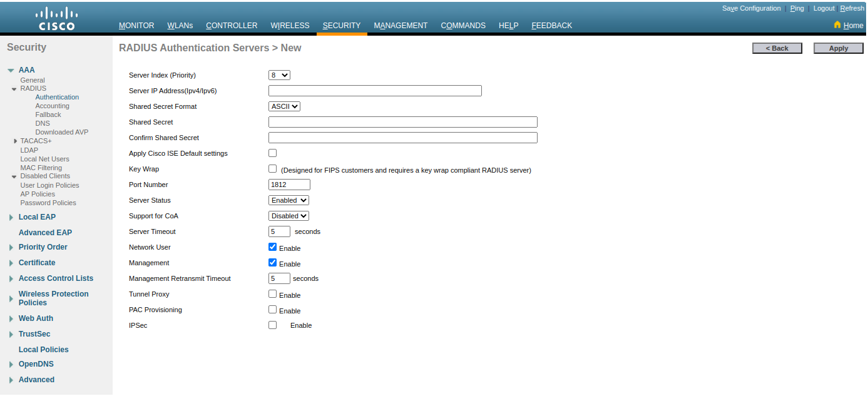Select Downloaded AVP under RADIUS
Image resolution: width=868 pixels, height=396 pixels.
click(62, 132)
